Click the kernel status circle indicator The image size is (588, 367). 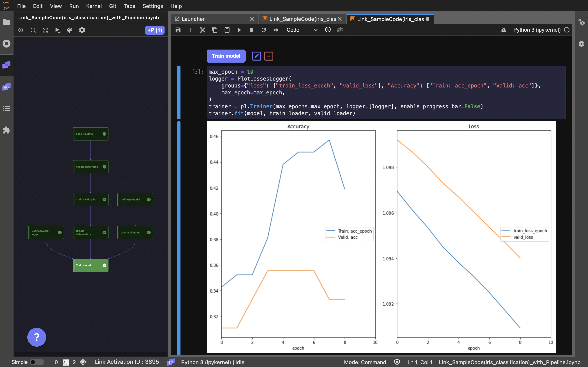tap(567, 30)
